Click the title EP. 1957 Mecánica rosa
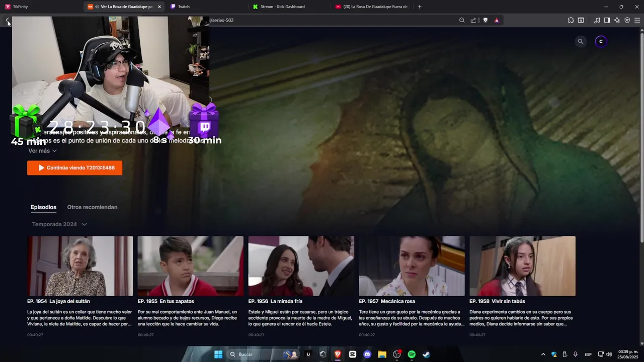 [x=387, y=301]
